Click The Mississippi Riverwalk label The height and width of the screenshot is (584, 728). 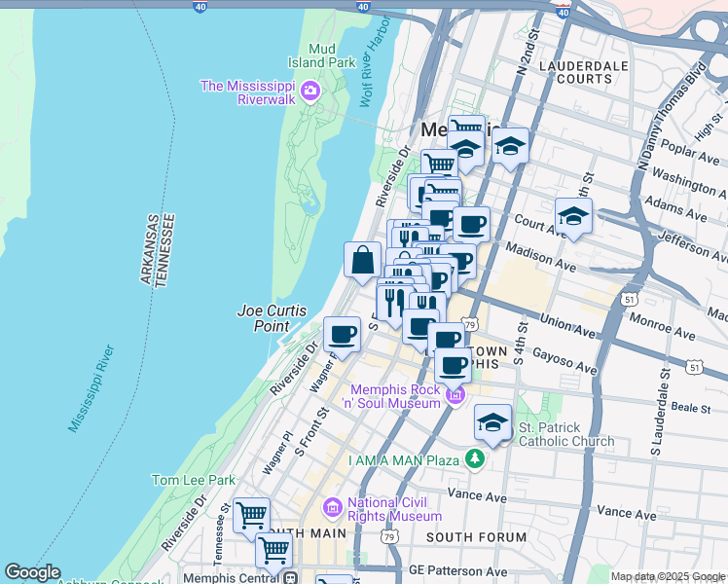(248, 92)
